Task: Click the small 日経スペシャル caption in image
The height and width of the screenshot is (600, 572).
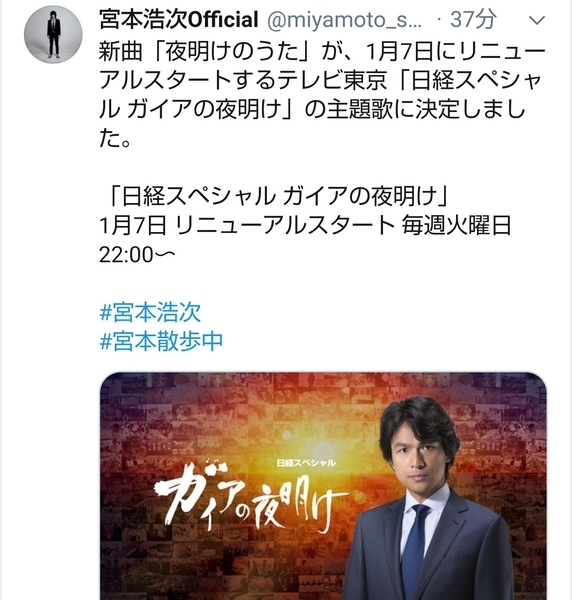Action: point(306,463)
